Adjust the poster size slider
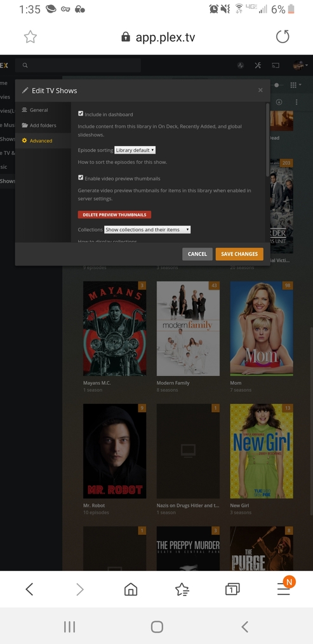 276,85
